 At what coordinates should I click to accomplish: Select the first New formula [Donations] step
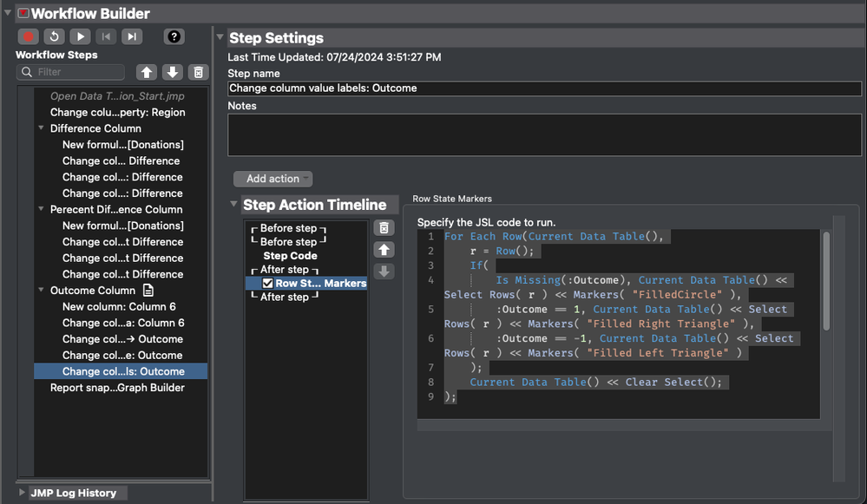(x=122, y=145)
